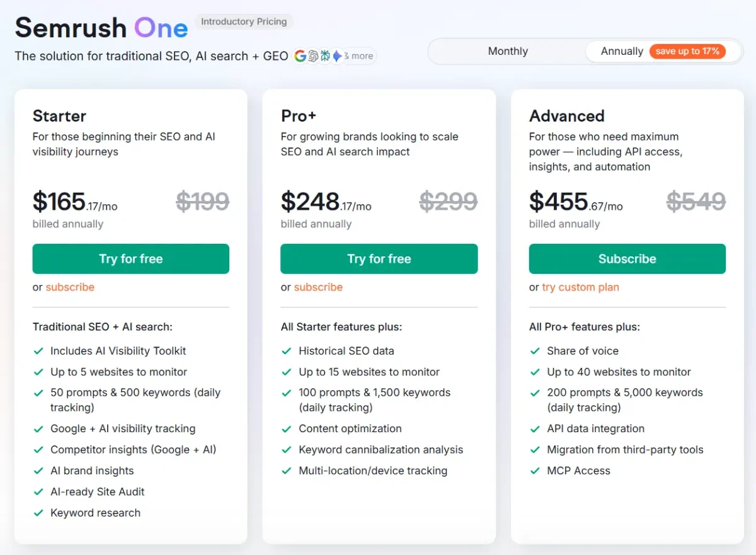Switch billing to Monthly

pyautogui.click(x=508, y=51)
